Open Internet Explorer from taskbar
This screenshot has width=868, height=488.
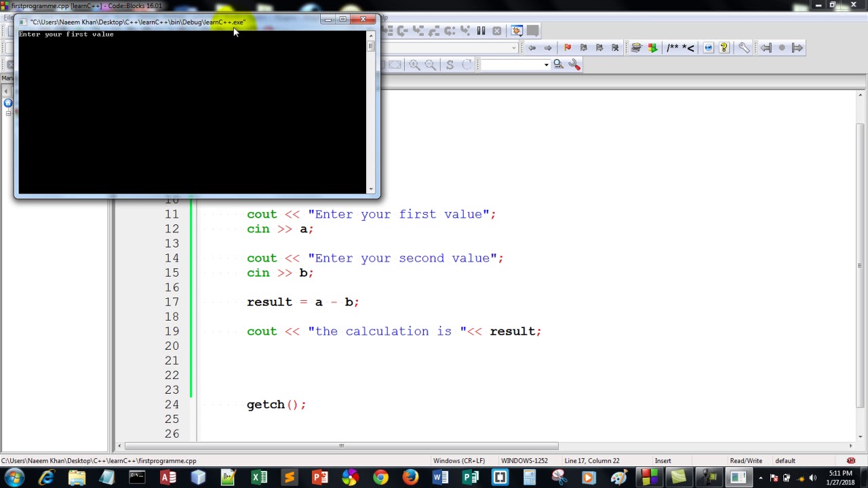click(46, 478)
